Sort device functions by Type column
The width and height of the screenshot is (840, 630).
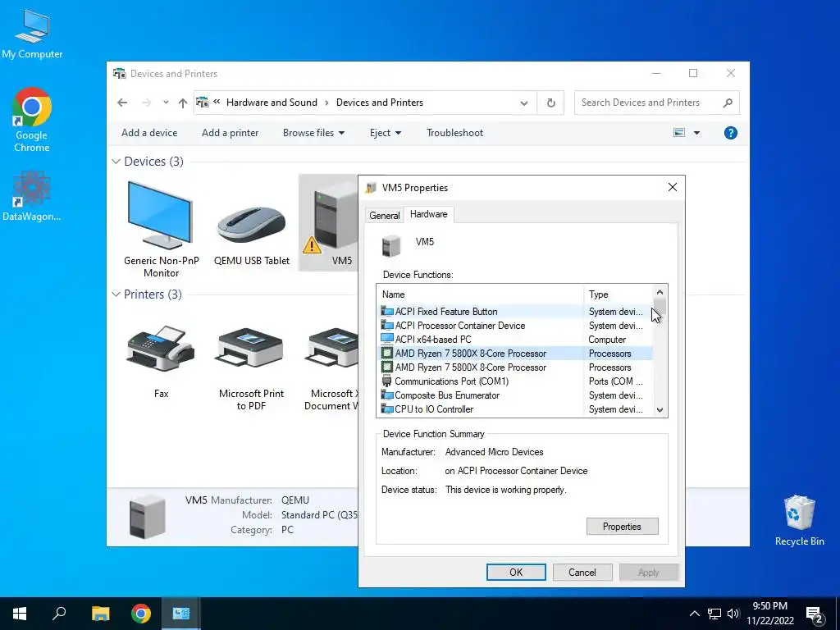coord(619,294)
